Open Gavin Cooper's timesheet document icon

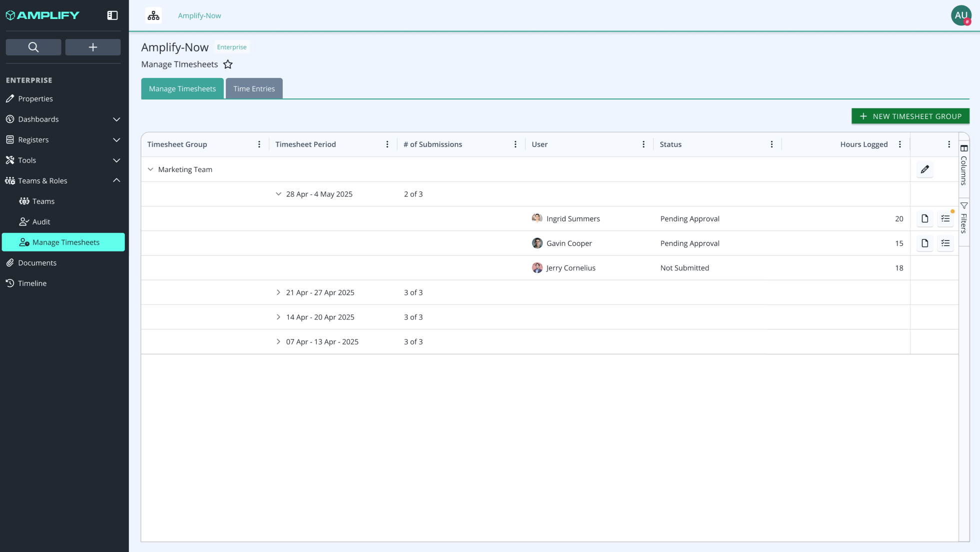925,243
